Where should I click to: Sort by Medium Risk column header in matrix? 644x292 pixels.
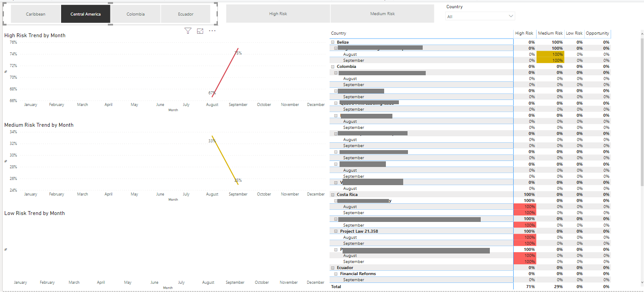click(550, 33)
